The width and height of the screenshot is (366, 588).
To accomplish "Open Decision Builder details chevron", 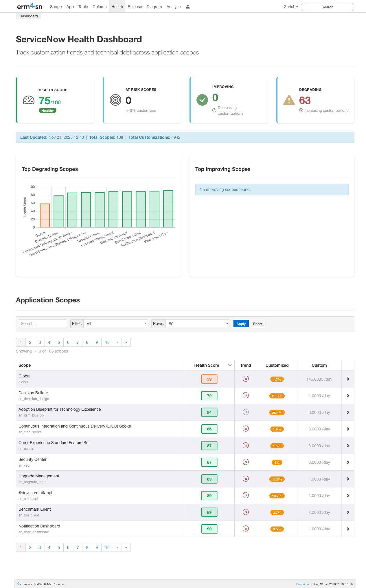I will pyautogui.click(x=348, y=396).
